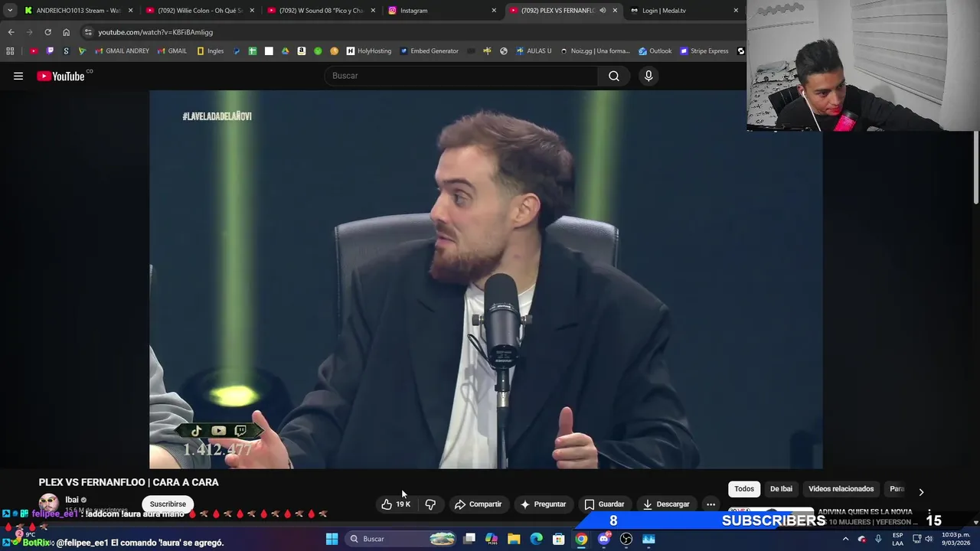Reload the page with refresh icon
Image resolution: width=980 pixels, height=551 pixels.
47,32
